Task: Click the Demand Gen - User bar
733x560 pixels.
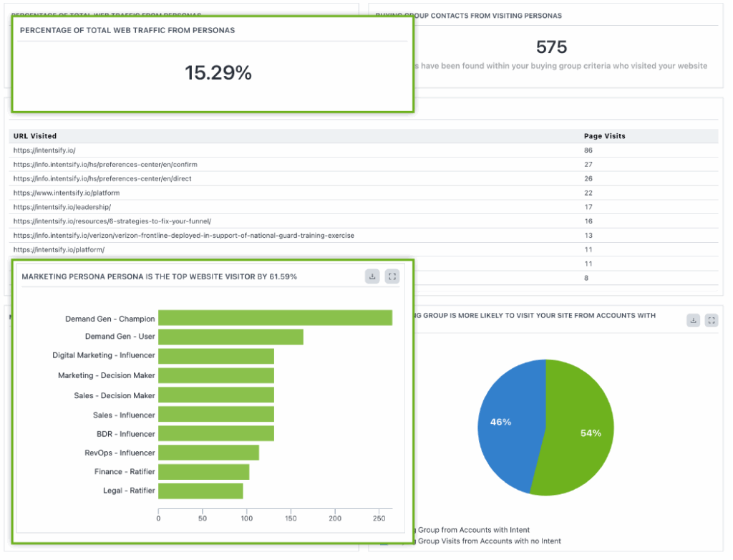Action: coord(230,337)
